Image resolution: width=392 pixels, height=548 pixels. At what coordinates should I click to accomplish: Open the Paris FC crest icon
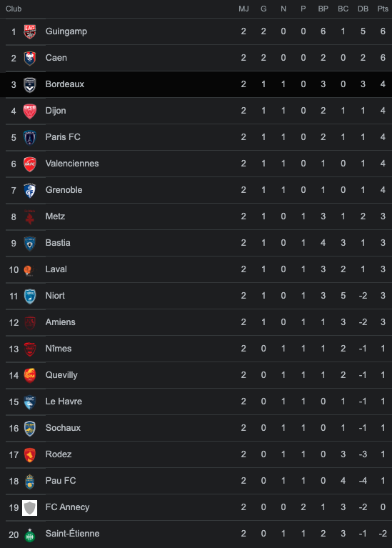point(30,137)
